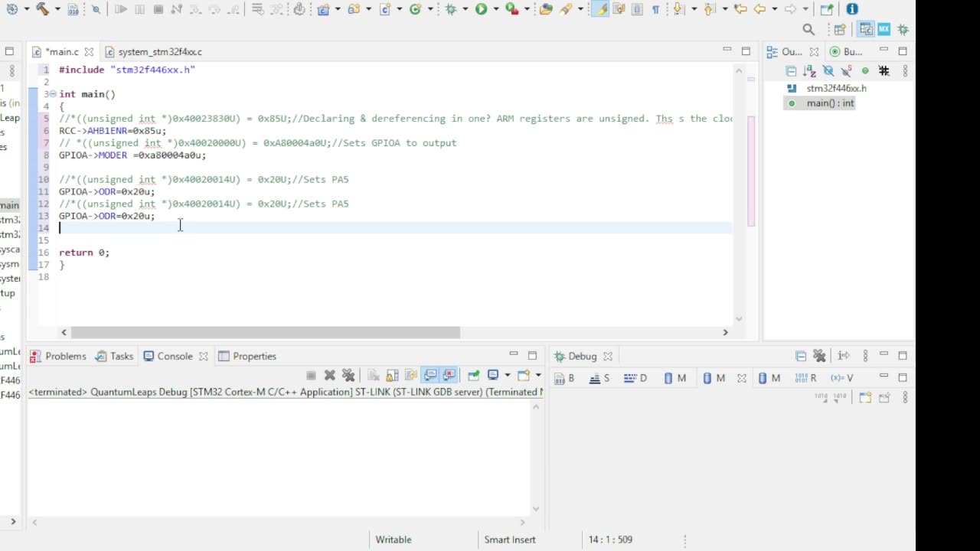Toggle Mark Occurrences highlighter icon

[600, 9]
